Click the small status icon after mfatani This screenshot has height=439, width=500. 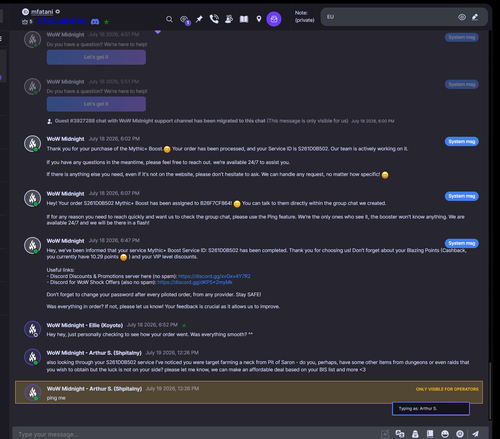coord(58,12)
